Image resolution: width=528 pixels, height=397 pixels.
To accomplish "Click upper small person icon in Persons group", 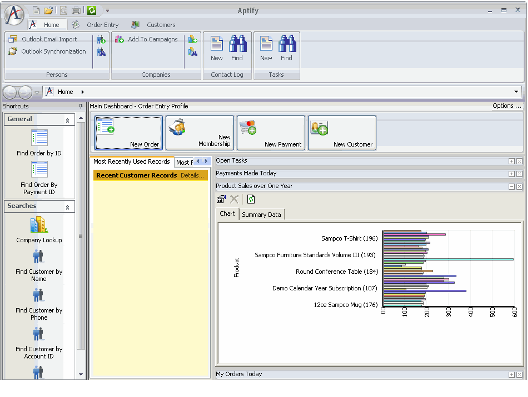I will (101, 40).
